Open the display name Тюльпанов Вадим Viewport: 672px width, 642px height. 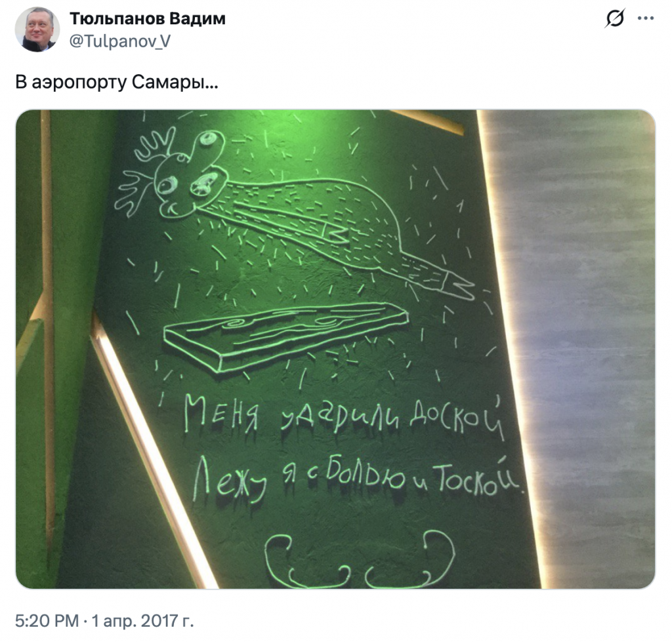click(x=148, y=19)
